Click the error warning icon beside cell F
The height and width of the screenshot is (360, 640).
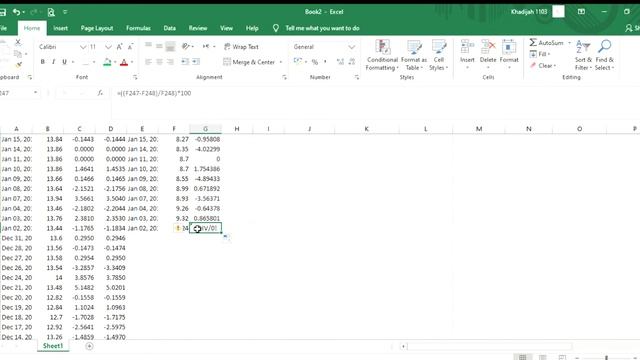click(x=178, y=229)
